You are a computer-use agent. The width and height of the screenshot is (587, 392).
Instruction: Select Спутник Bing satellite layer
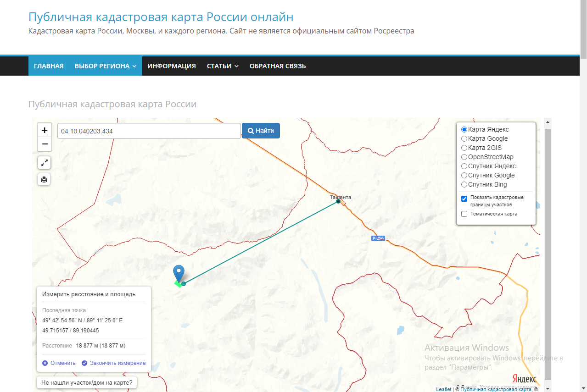[x=464, y=185]
